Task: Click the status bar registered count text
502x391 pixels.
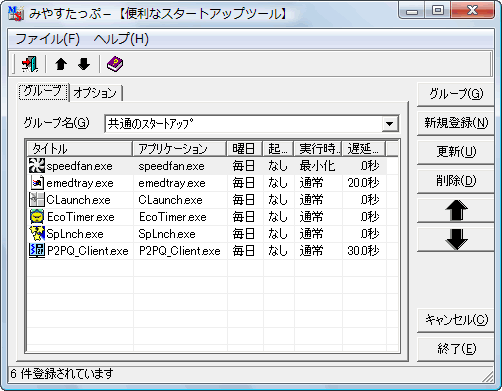Action: click(x=62, y=374)
